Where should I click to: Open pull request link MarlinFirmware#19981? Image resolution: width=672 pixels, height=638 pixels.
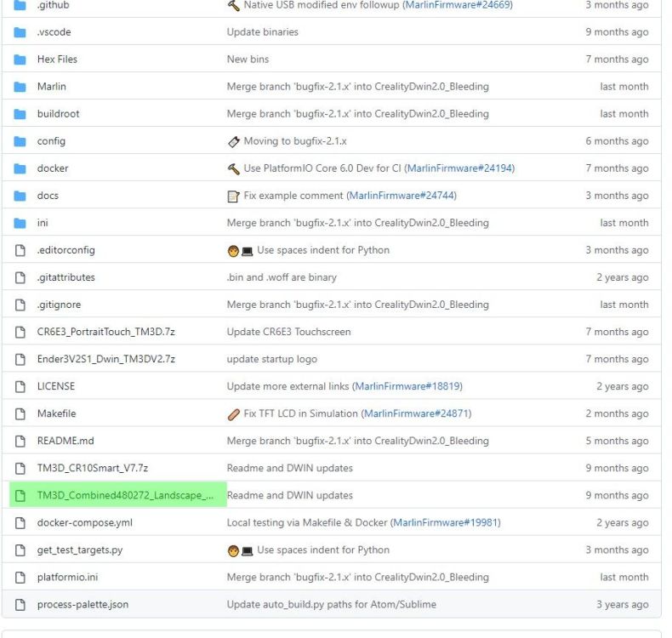pyautogui.click(x=445, y=523)
